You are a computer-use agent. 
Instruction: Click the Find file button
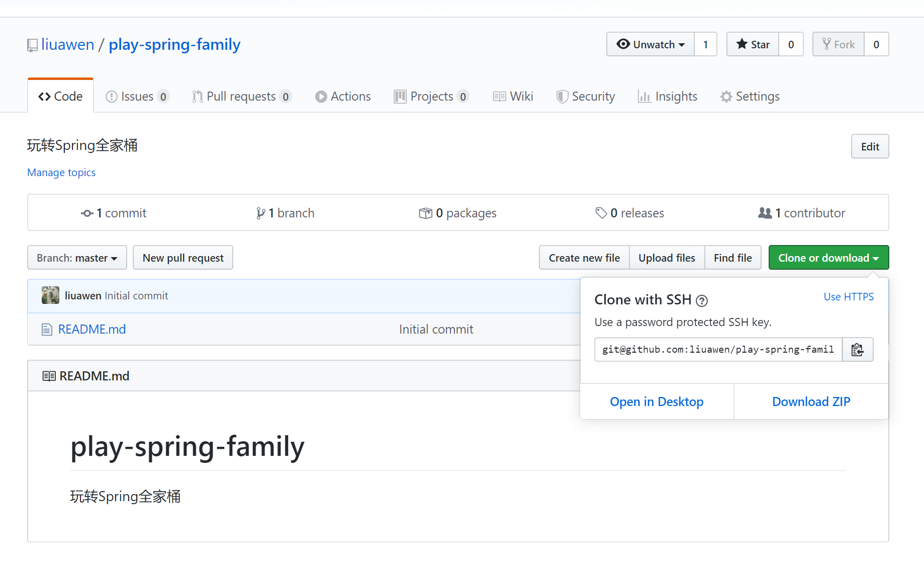732,258
